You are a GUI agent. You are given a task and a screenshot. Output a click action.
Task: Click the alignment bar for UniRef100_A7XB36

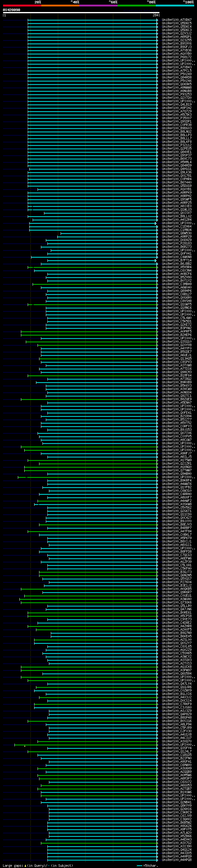click(93, 50)
